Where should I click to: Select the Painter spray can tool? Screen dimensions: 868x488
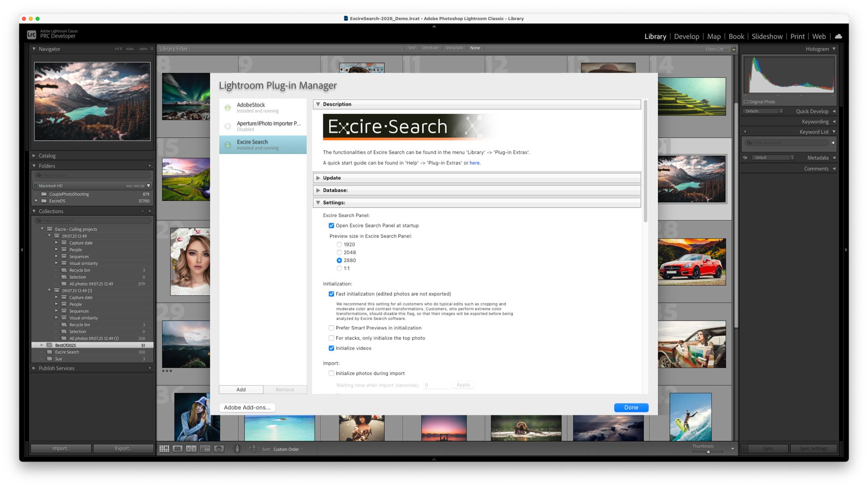click(x=237, y=449)
